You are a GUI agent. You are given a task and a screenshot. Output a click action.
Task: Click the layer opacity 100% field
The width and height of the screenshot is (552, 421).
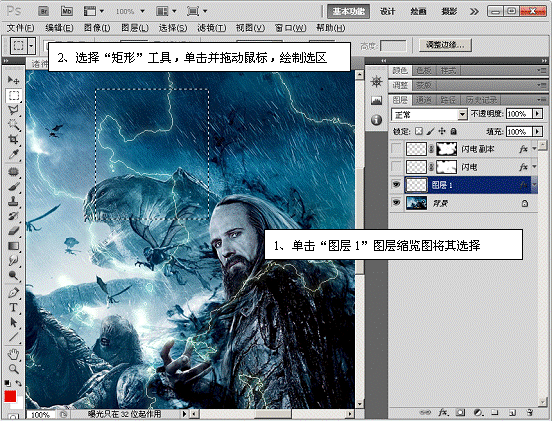[x=519, y=113]
